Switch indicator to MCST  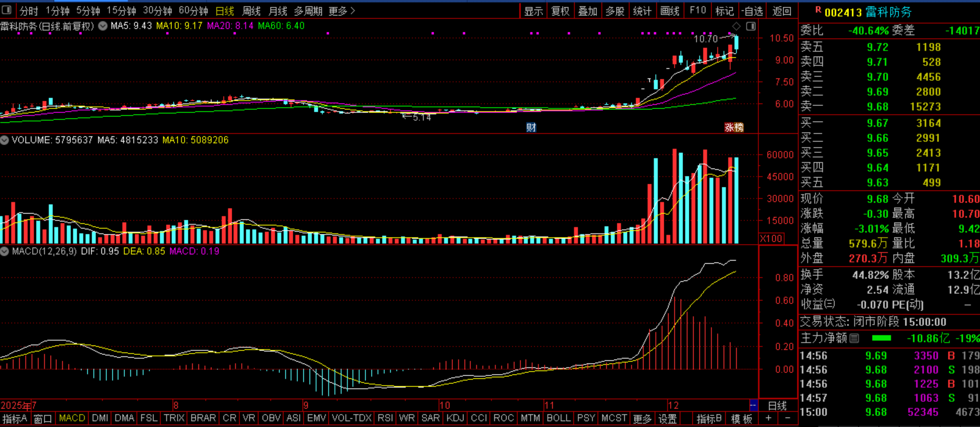point(614,418)
